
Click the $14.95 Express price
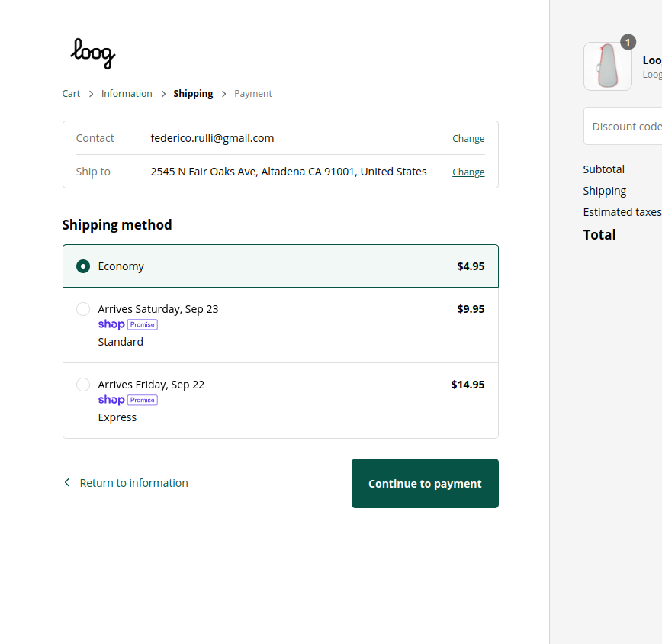tap(468, 385)
